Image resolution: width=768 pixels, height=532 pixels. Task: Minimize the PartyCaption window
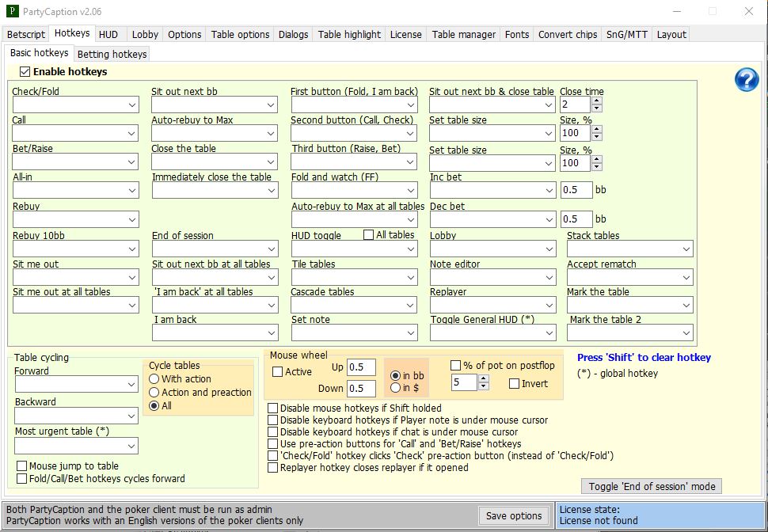pyautogui.click(x=676, y=11)
